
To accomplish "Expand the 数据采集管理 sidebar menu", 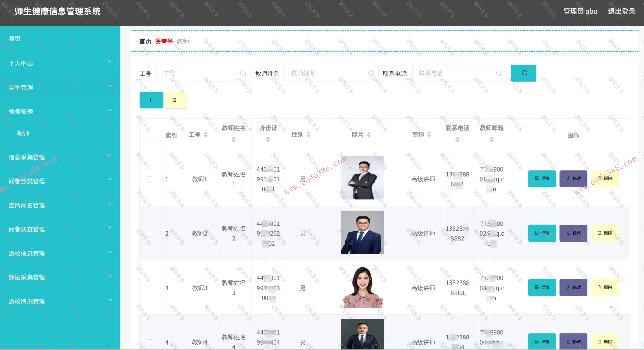I will pos(60,277).
